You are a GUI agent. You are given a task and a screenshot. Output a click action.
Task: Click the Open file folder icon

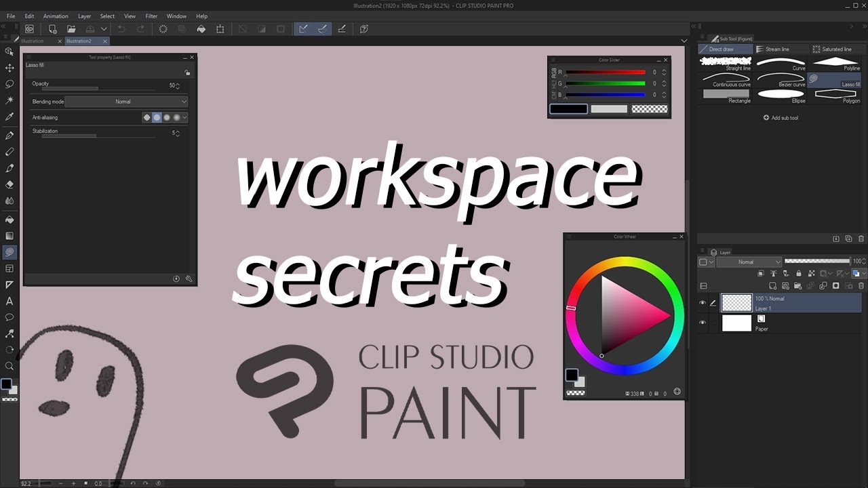click(71, 29)
